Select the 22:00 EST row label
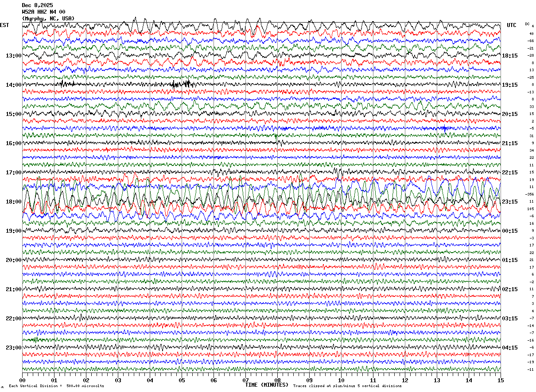This screenshot has height=392, width=536. (14, 319)
